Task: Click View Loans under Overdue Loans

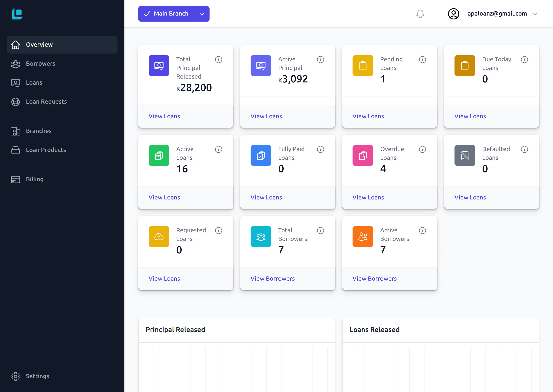Action: (368, 197)
